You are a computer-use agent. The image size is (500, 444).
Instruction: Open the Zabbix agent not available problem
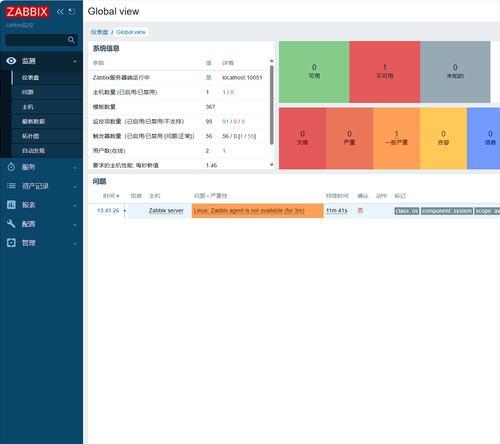249,211
